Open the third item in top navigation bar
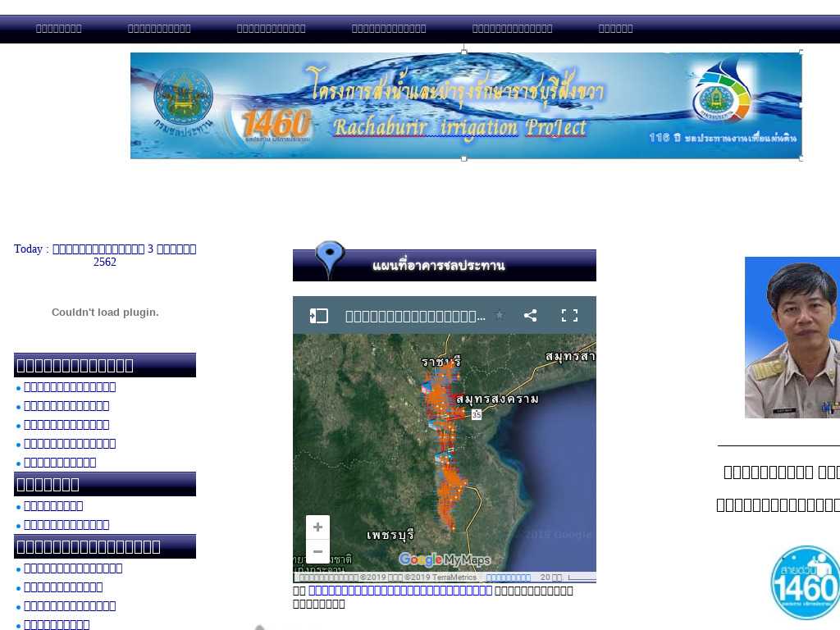Viewport: 840px width, 630px height. tap(271, 29)
